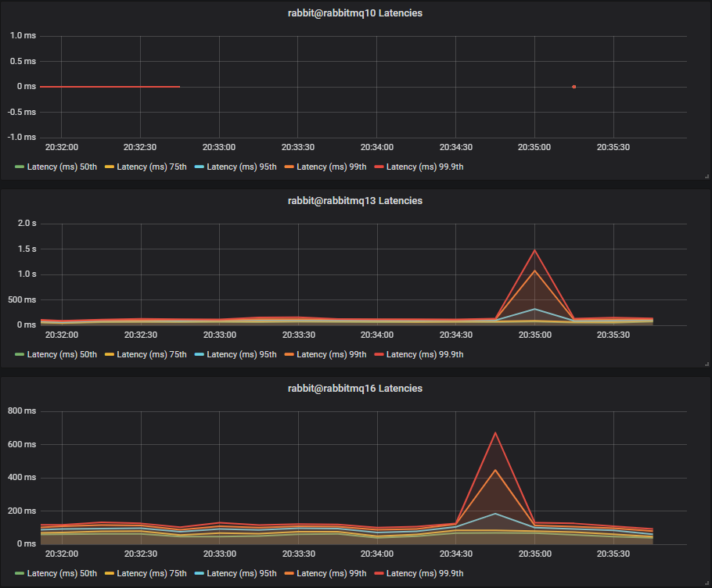This screenshot has width=712, height=588.
Task: Click the latency spike peak in rabbitmq16 graph
Action: click(x=494, y=432)
